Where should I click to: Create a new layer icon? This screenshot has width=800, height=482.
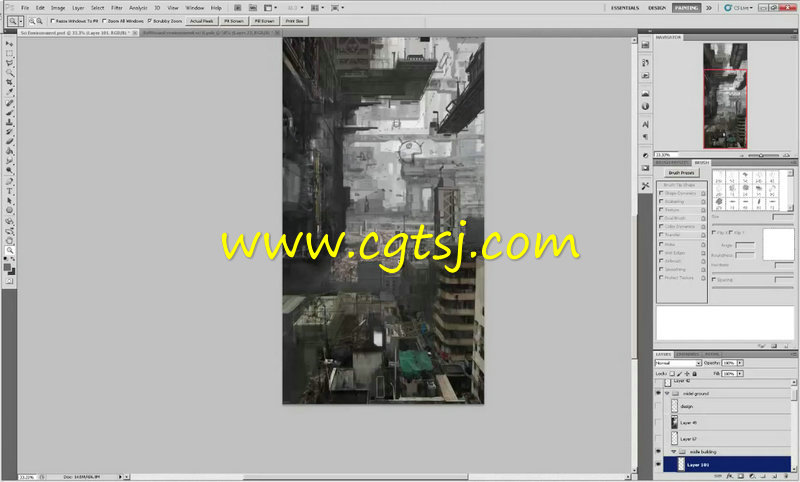pyautogui.click(x=774, y=476)
